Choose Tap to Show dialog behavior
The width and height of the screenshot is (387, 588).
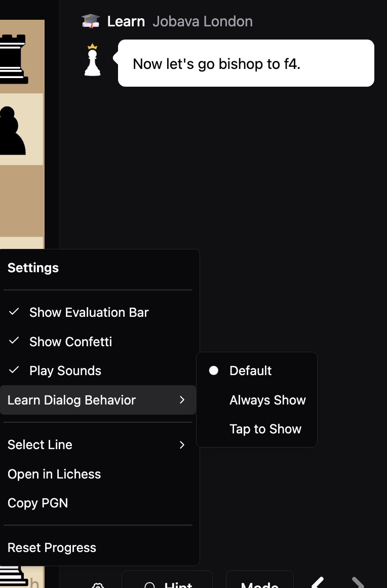(x=257, y=429)
